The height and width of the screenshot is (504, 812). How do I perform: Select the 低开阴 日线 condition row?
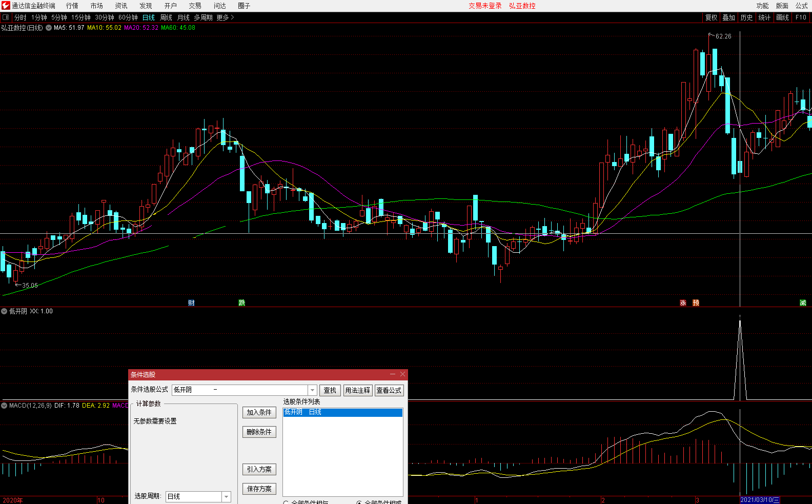342,412
